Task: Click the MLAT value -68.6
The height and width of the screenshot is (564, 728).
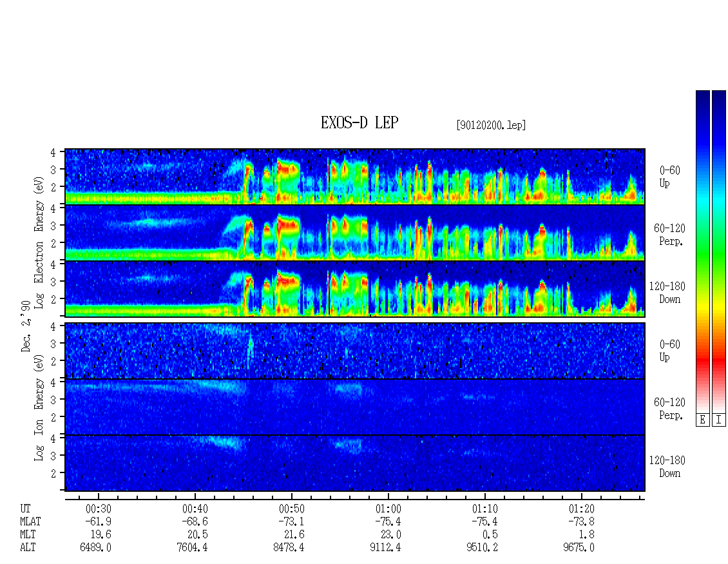Action: coord(195,521)
